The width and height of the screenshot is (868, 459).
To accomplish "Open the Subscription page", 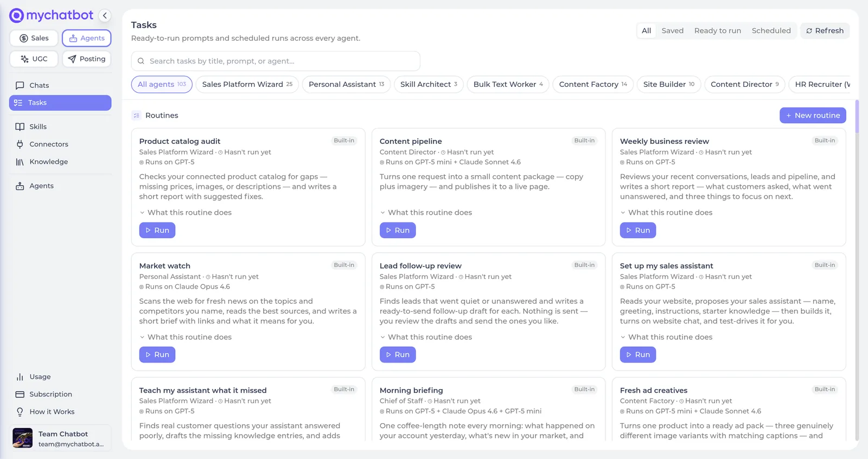I will [x=60, y=394].
